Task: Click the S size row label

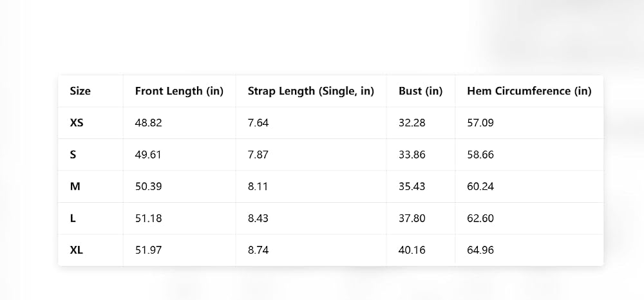Action: [x=73, y=155]
